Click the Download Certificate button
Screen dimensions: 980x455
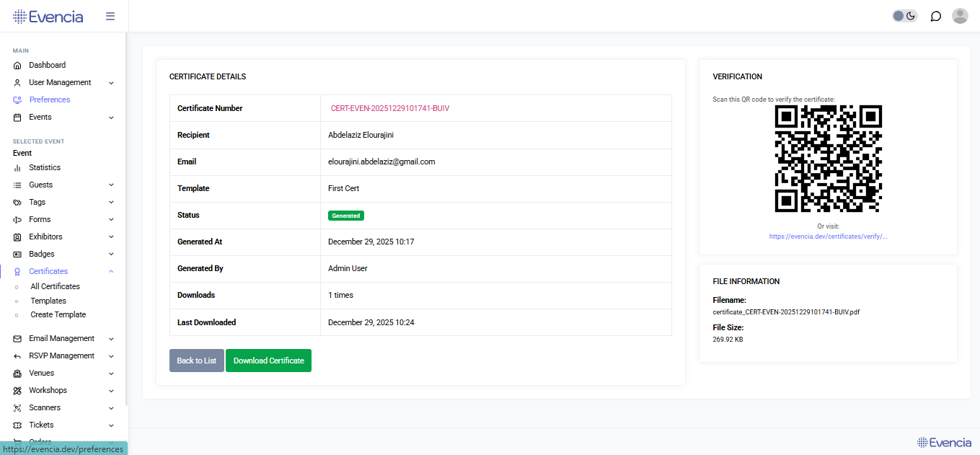click(268, 361)
